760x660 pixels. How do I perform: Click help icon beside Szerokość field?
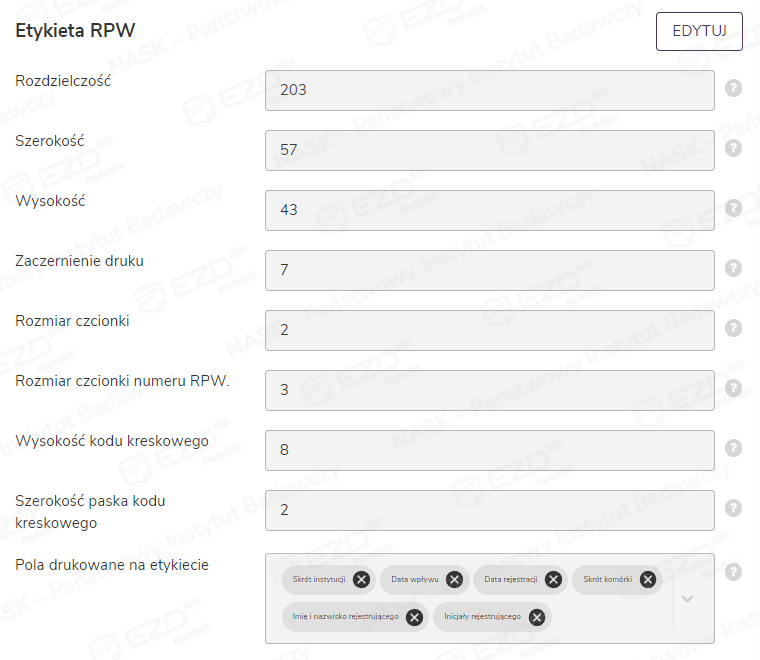733,148
